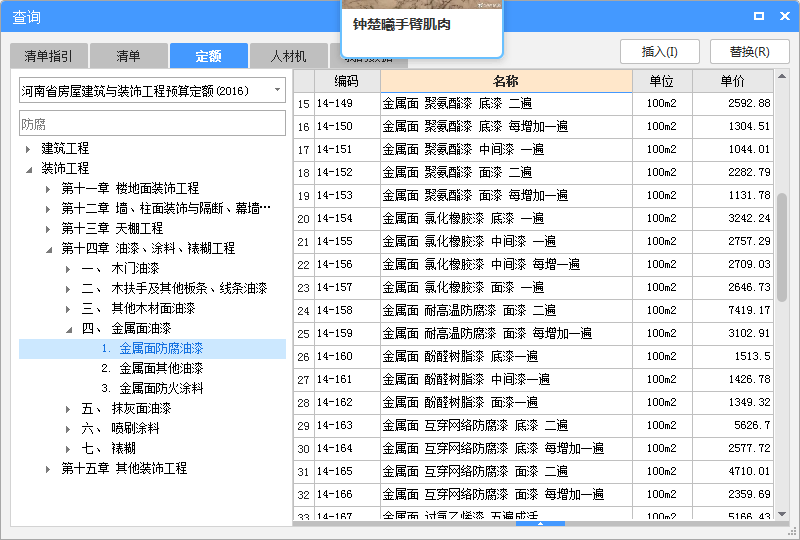Expand the 一、木门油漆 node
Screen dimensions: 800x540
68,269
